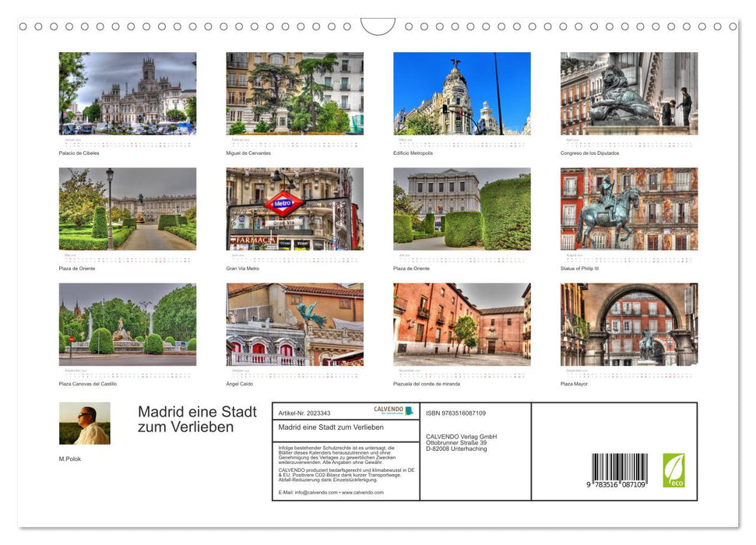Click the Congreso de los Diputados lion photo
Image resolution: width=756 pixels, height=545 pixels.
pyautogui.click(x=628, y=93)
